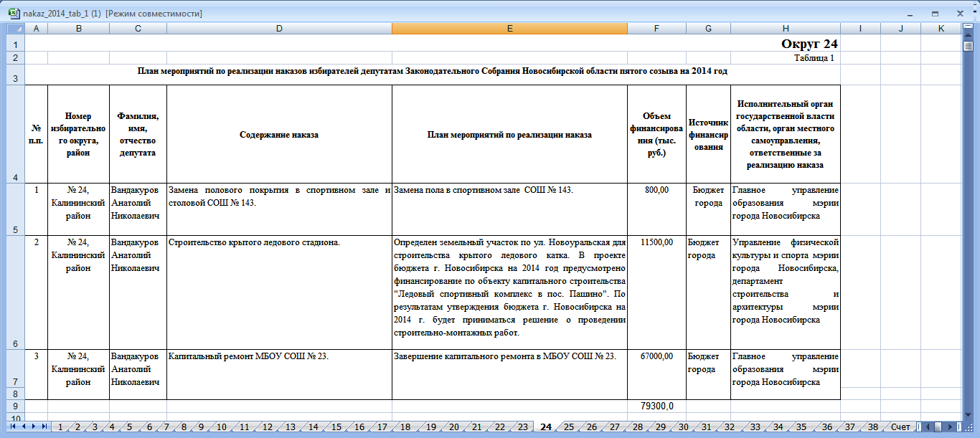Click the 'Капитальный ремонт МБОУ СОШ № 23.' cell

(279, 374)
